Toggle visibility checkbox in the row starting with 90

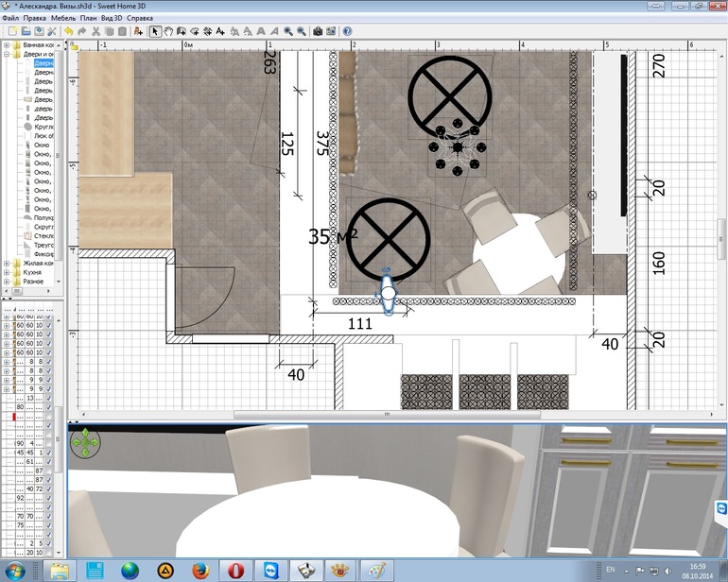[x=48, y=443]
